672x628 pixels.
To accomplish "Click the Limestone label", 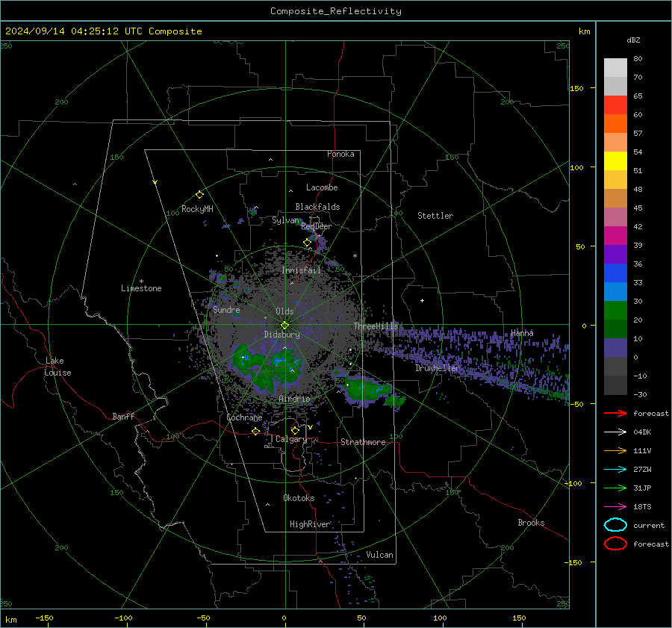I will (x=141, y=288).
